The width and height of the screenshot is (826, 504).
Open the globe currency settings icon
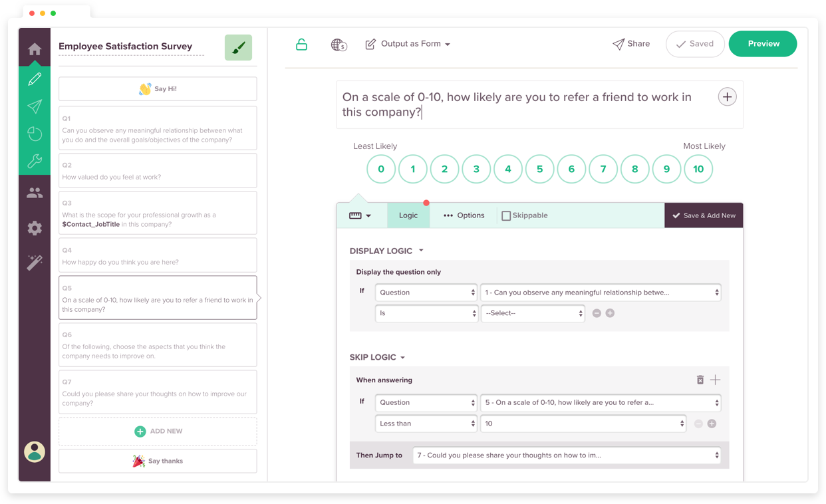point(338,45)
